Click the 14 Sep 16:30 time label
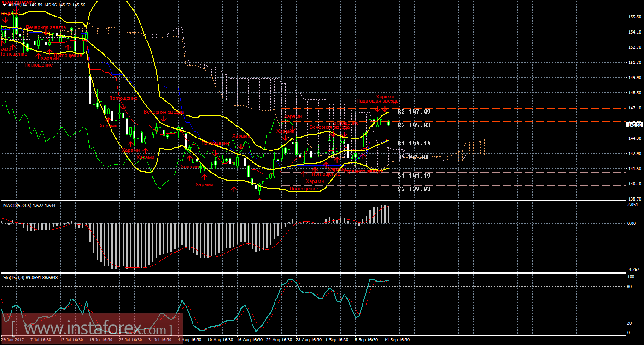The height and width of the screenshot is (345, 644). [x=397, y=340]
